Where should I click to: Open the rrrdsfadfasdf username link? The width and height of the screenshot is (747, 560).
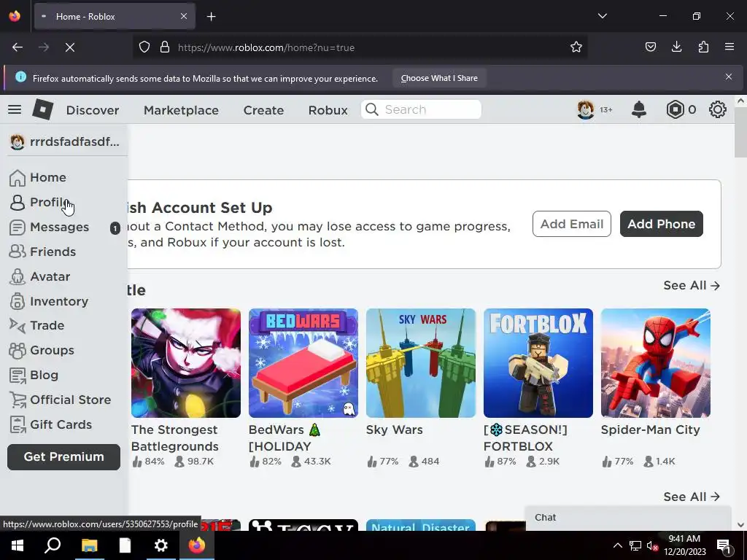(x=65, y=142)
